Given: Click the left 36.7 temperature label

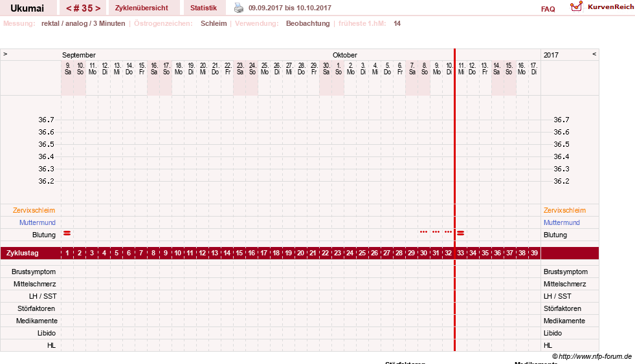Looking at the screenshot, I should pyautogui.click(x=46, y=120).
